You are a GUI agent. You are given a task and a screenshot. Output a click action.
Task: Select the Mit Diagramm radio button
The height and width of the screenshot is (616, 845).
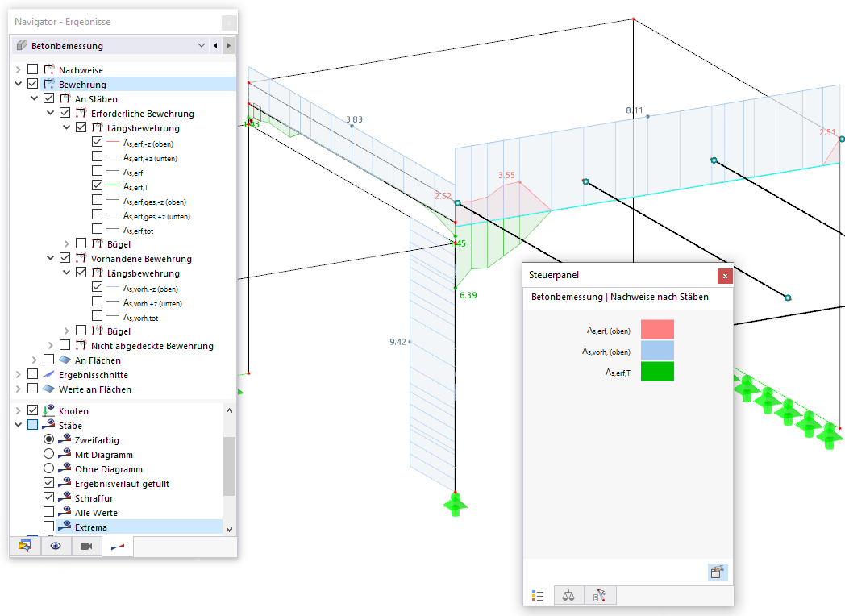(48, 454)
